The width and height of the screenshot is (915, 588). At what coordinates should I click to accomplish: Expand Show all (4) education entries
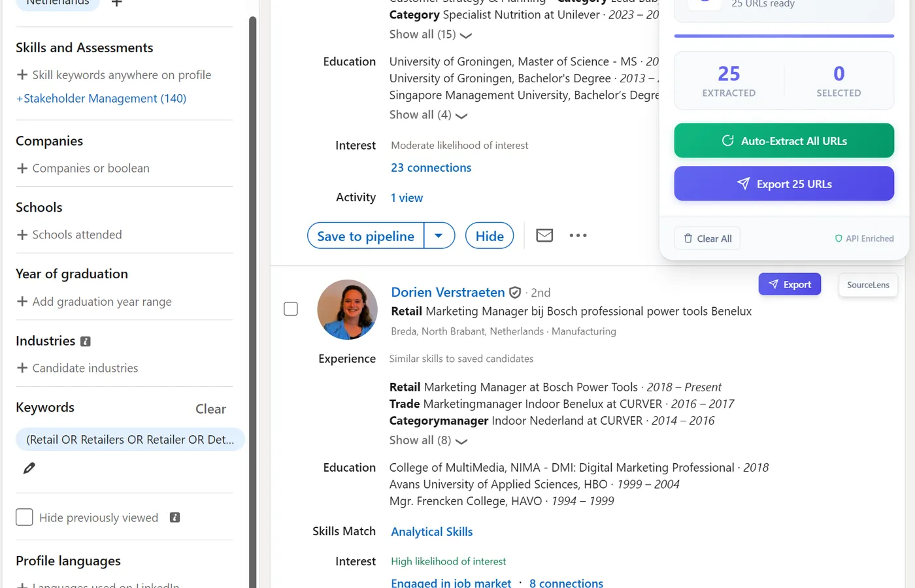(x=428, y=115)
